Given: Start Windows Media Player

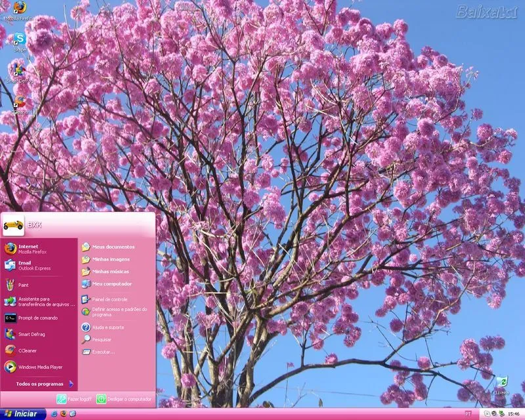Looking at the screenshot, I should (x=39, y=367).
